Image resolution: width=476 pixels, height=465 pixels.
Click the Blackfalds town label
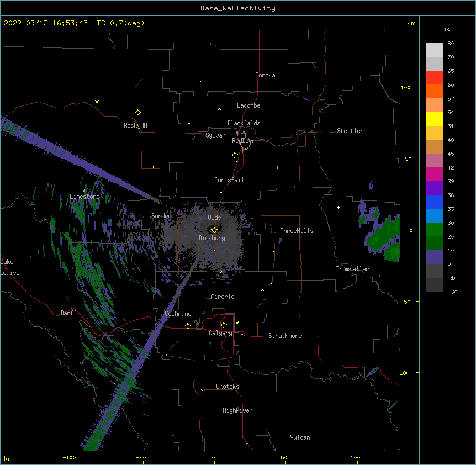tap(244, 123)
